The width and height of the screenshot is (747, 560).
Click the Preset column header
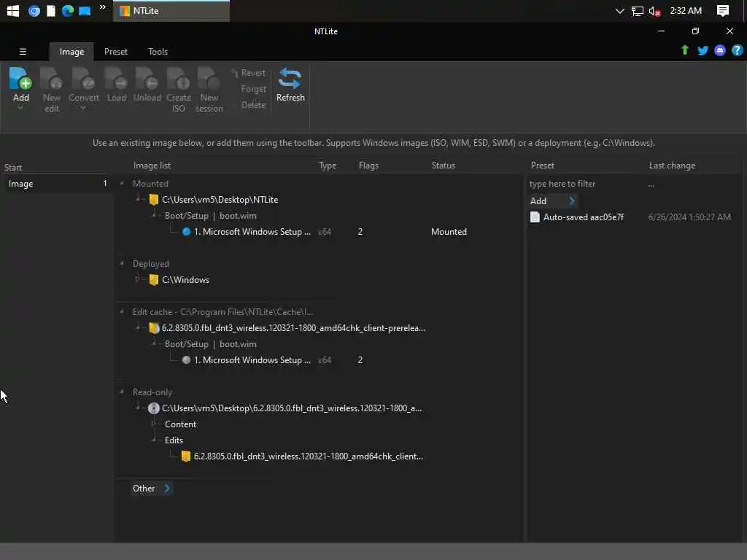coord(542,166)
